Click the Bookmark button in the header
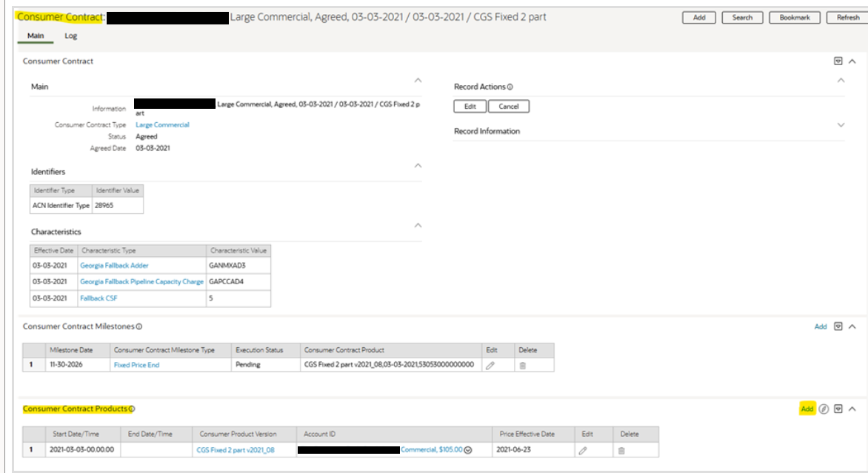The width and height of the screenshot is (868, 473). [x=795, y=18]
